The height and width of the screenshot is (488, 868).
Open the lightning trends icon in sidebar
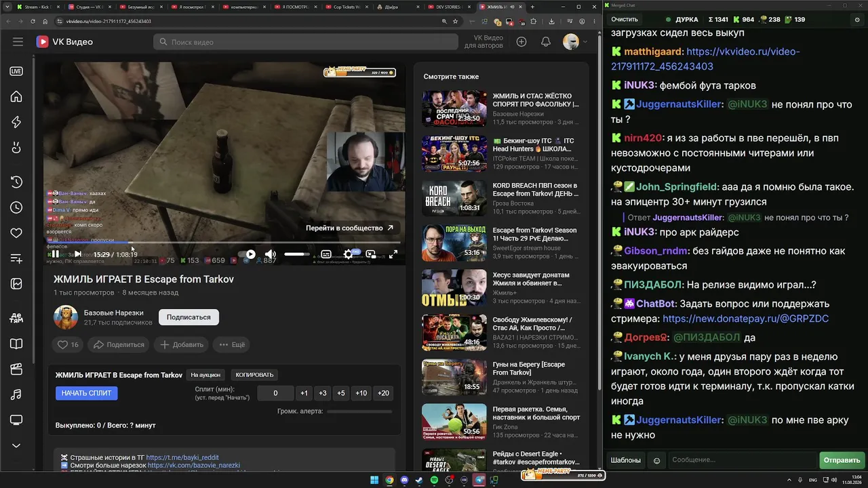point(16,122)
